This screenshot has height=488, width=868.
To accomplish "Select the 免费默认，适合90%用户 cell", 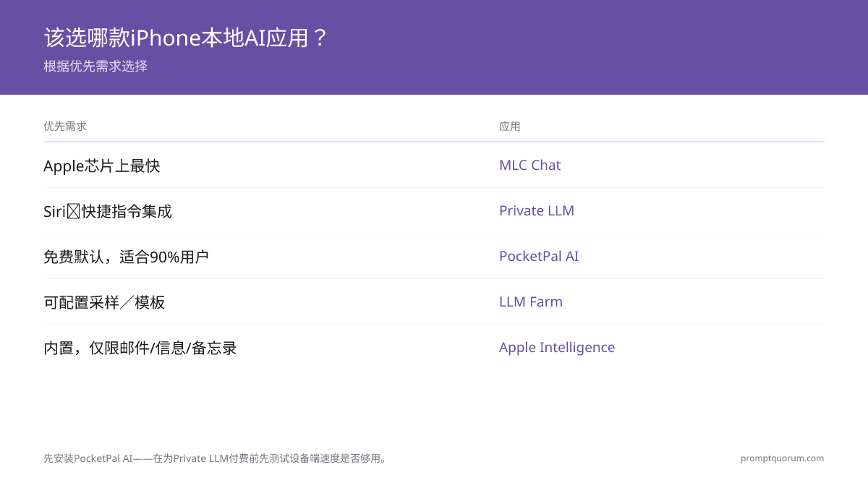I will pyautogui.click(x=127, y=257).
